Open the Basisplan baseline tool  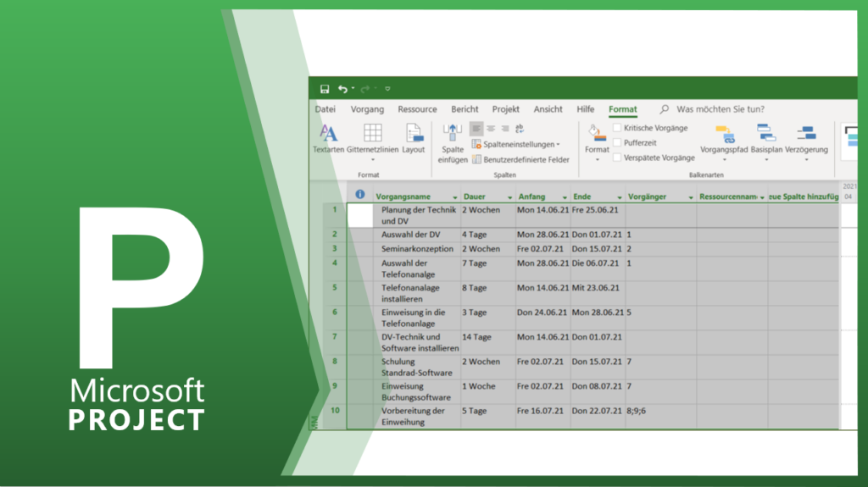[766, 143]
